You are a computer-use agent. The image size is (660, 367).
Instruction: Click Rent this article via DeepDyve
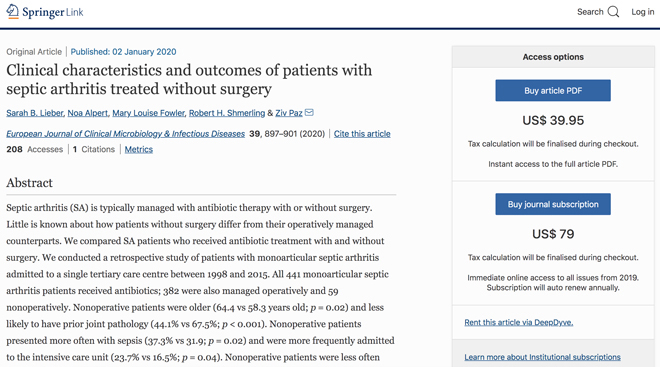519,322
